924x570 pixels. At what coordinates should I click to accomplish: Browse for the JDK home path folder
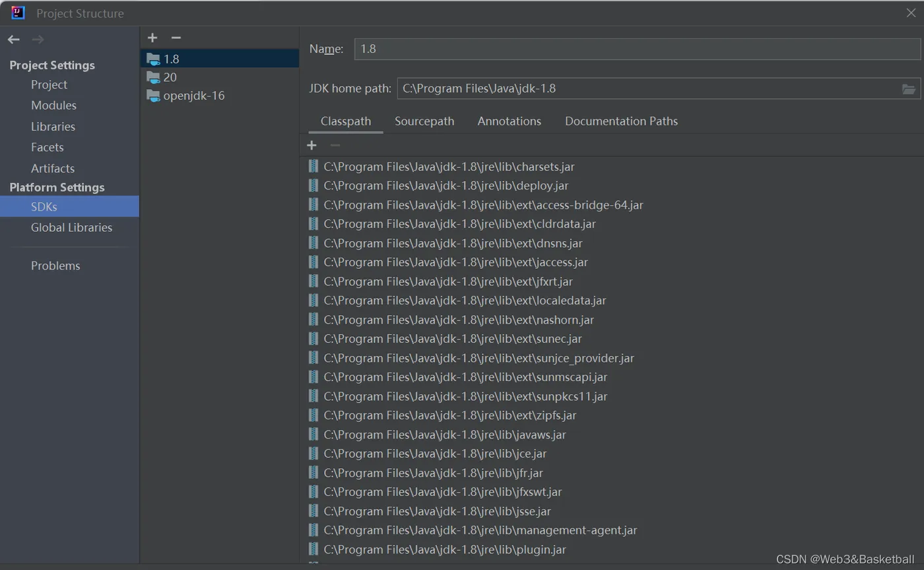[x=909, y=89]
